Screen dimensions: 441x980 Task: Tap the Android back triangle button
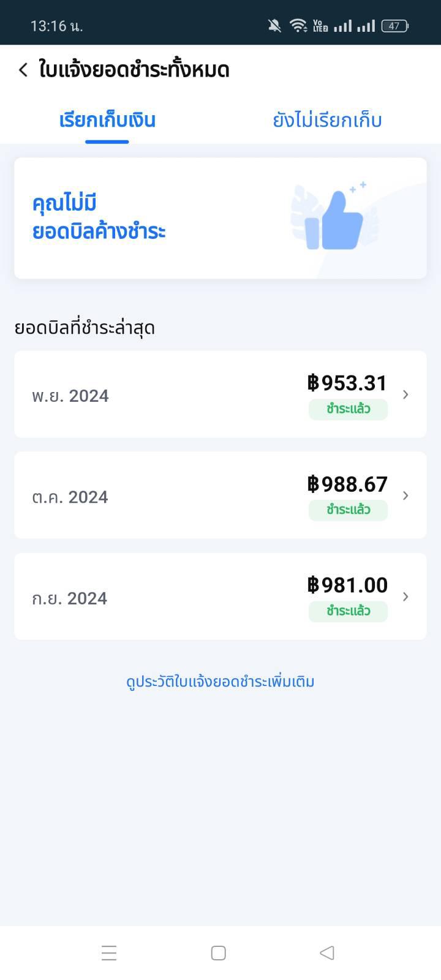pyautogui.click(x=327, y=953)
